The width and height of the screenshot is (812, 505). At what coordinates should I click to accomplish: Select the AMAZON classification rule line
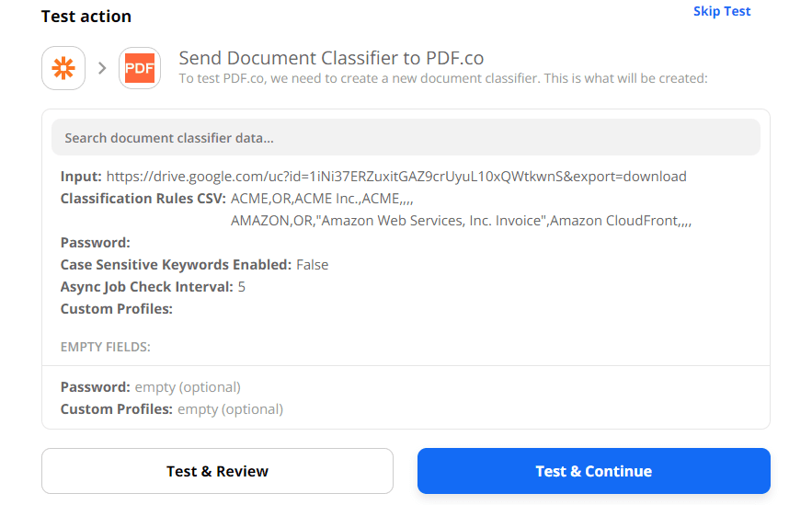click(461, 221)
